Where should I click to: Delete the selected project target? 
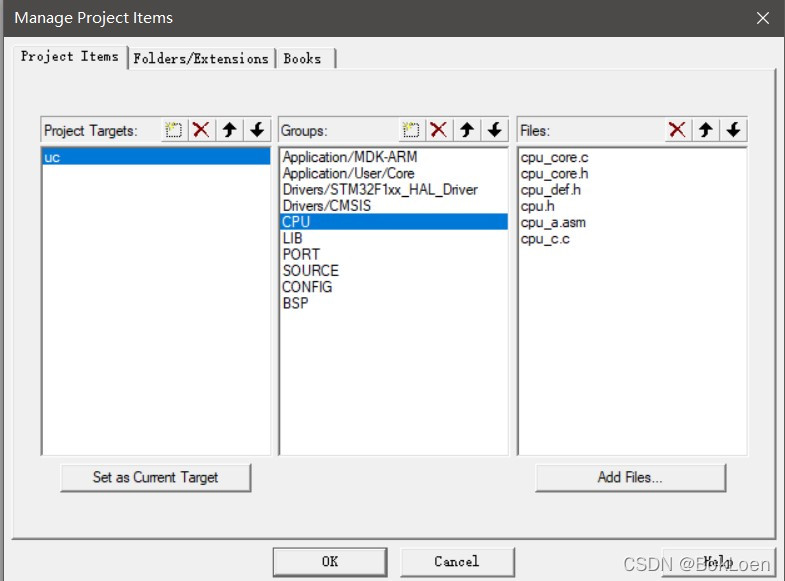pos(201,130)
